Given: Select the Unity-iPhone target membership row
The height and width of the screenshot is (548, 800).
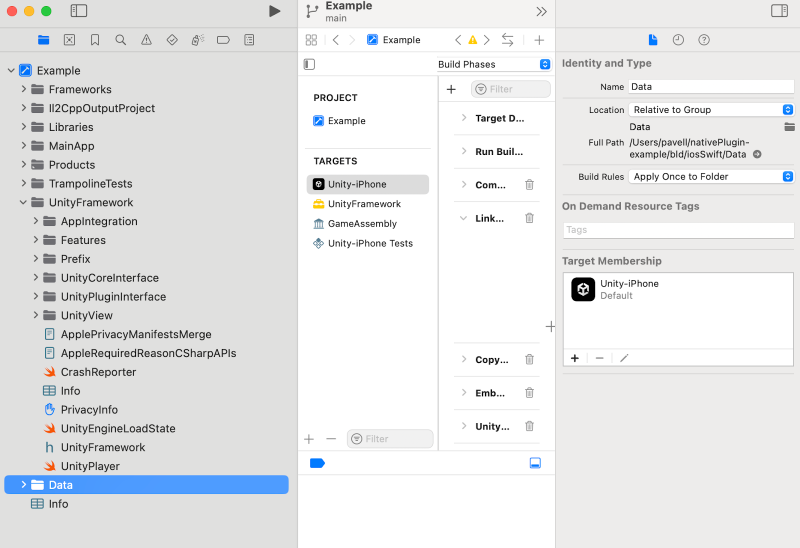Looking at the screenshot, I should 678,289.
